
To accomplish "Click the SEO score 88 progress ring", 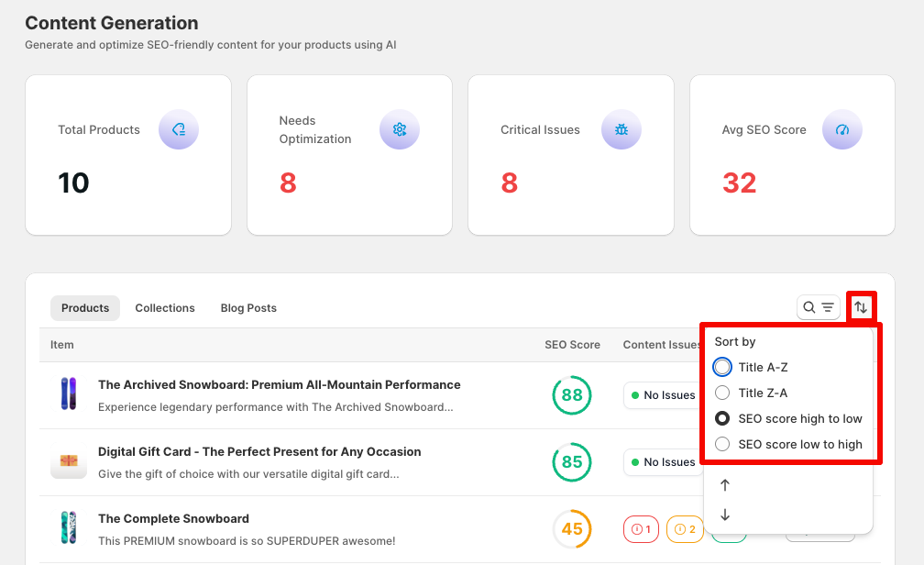I will (572, 395).
